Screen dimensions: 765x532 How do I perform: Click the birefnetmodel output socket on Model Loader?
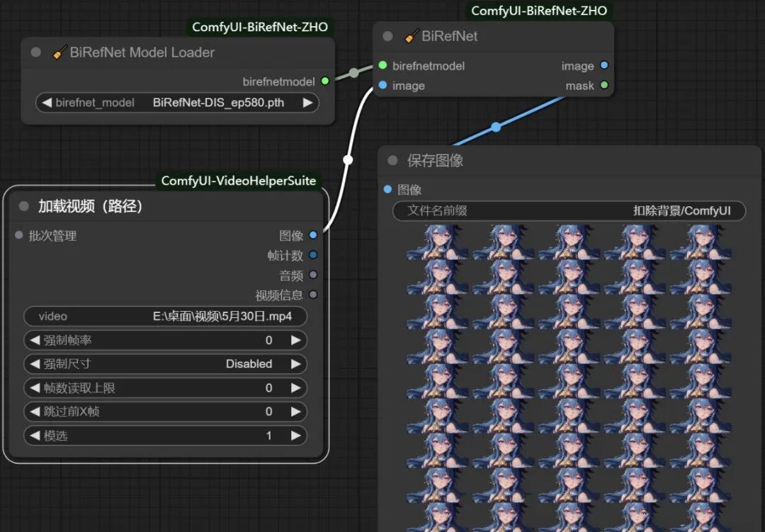tap(325, 81)
